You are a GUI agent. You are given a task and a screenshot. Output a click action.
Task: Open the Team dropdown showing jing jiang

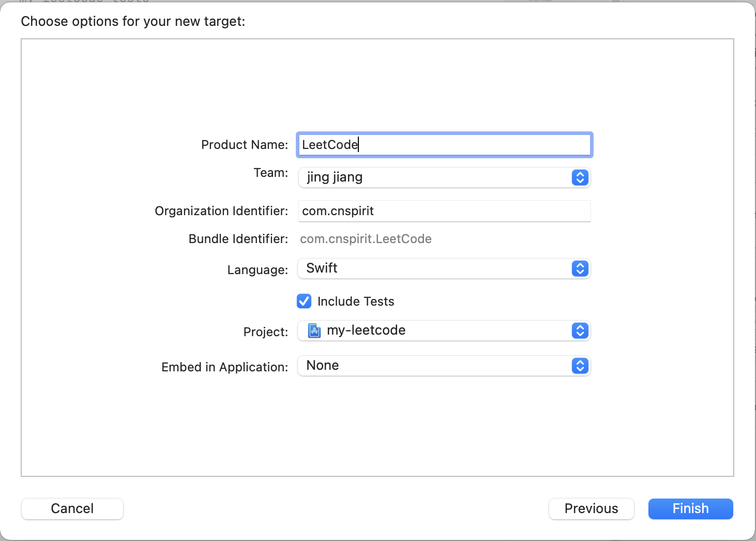[444, 177]
